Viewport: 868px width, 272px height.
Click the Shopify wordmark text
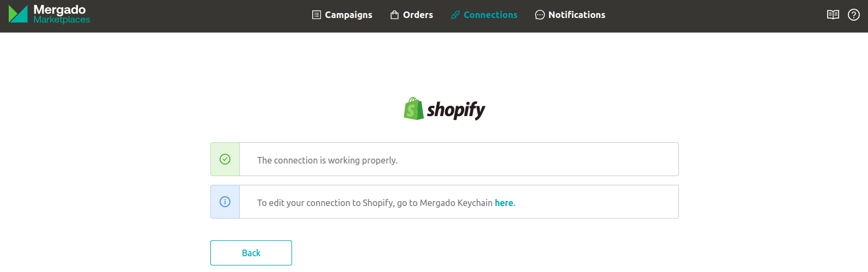pos(456,110)
